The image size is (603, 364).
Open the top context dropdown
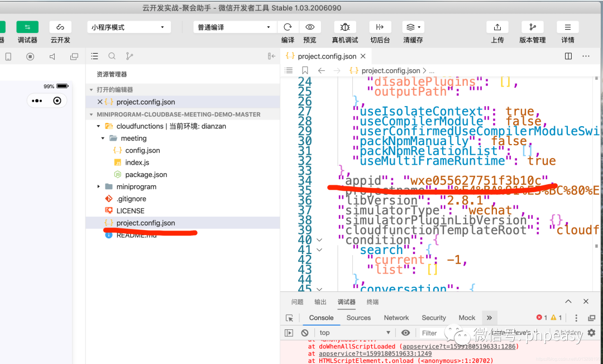coord(355,333)
